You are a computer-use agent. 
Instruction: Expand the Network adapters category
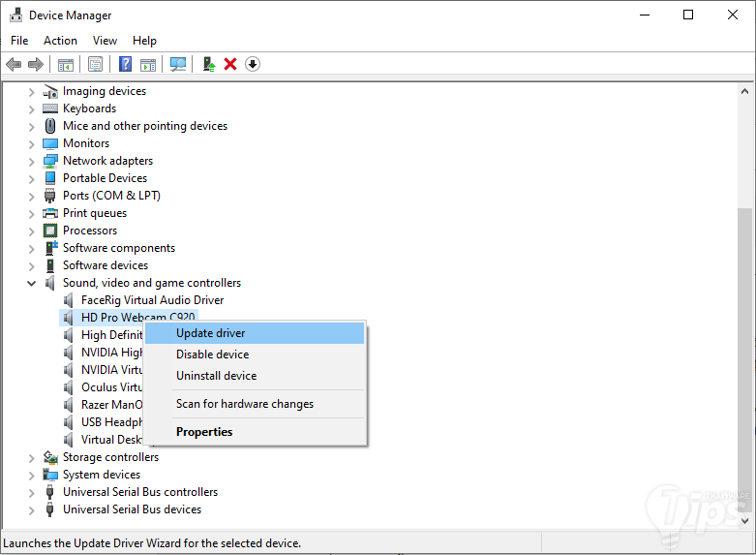click(x=31, y=161)
